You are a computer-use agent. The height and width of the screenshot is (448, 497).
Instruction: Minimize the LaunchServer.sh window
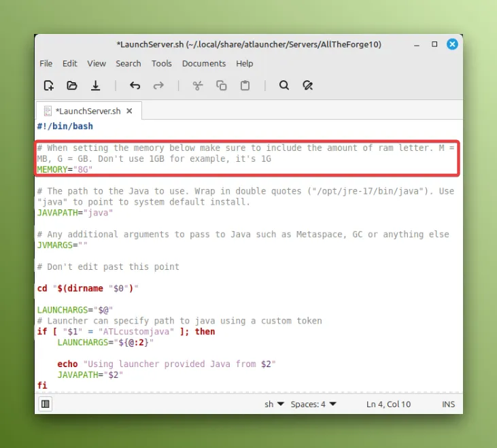[x=417, y=45]
